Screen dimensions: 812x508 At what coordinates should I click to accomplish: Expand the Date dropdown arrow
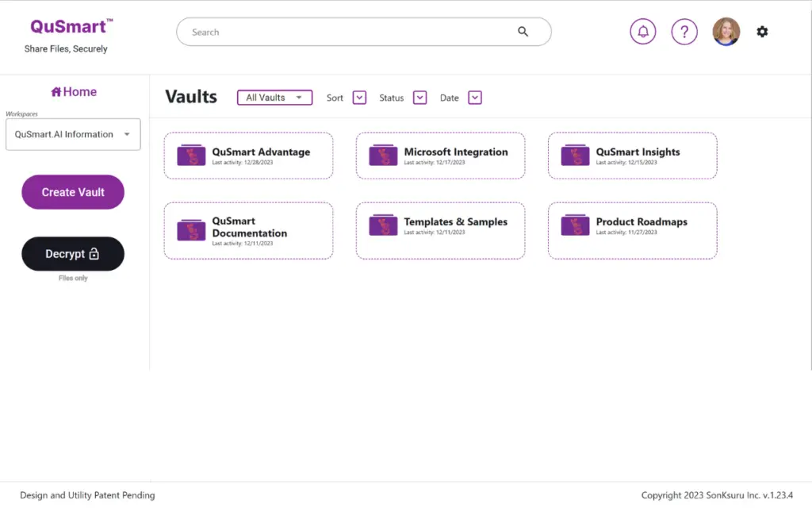click(475, 98)
